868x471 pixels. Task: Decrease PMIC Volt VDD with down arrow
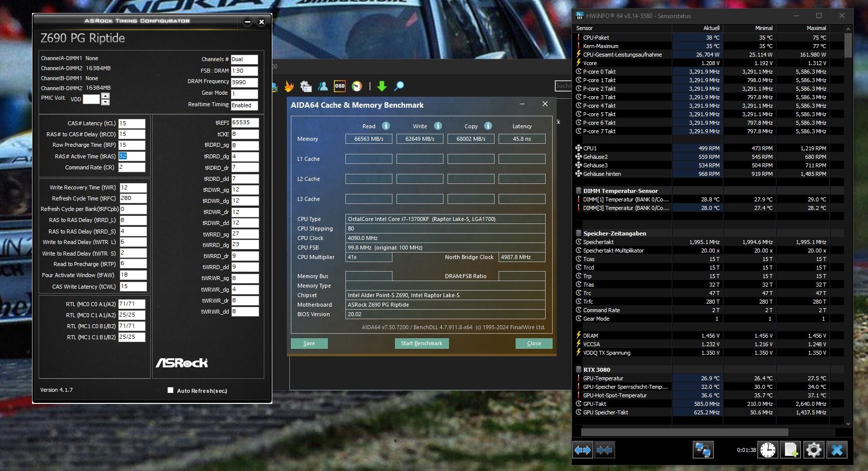[x=105, y=102]
